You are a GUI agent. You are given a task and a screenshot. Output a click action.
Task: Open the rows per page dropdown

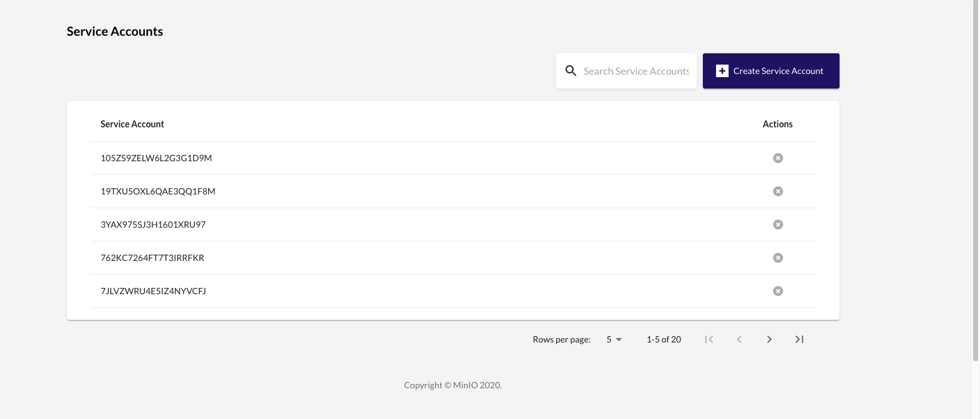(x=614, y=339)
